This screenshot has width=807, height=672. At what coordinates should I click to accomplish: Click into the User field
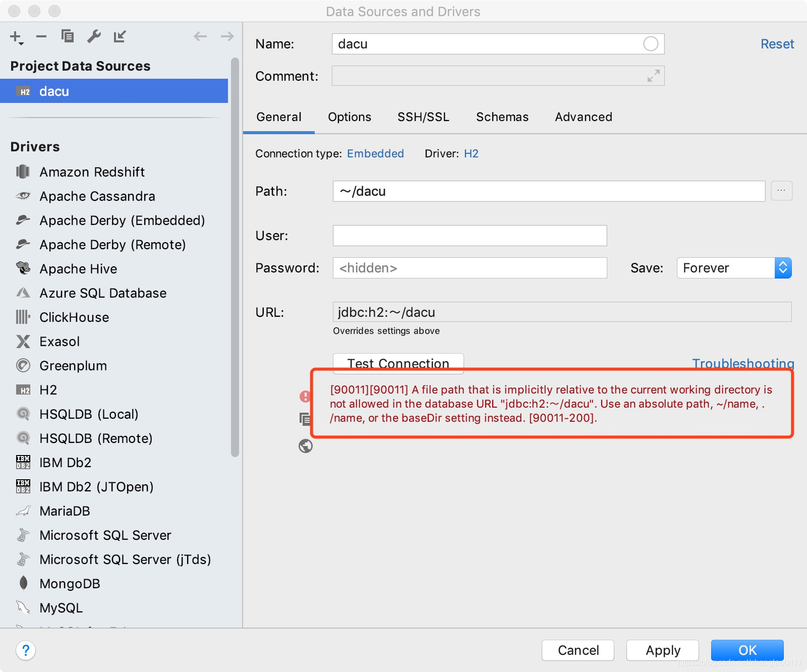coord(470,236)
